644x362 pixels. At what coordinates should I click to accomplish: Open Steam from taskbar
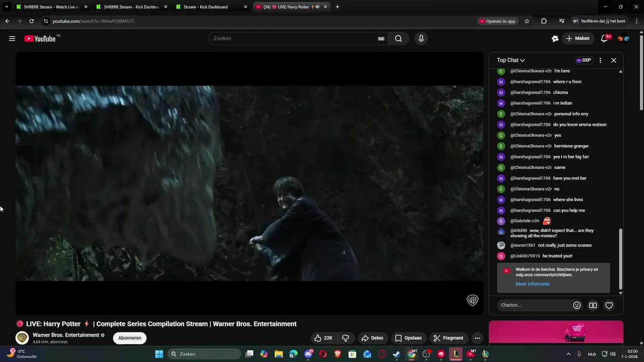pyautogui.click(x=397, y=354)
